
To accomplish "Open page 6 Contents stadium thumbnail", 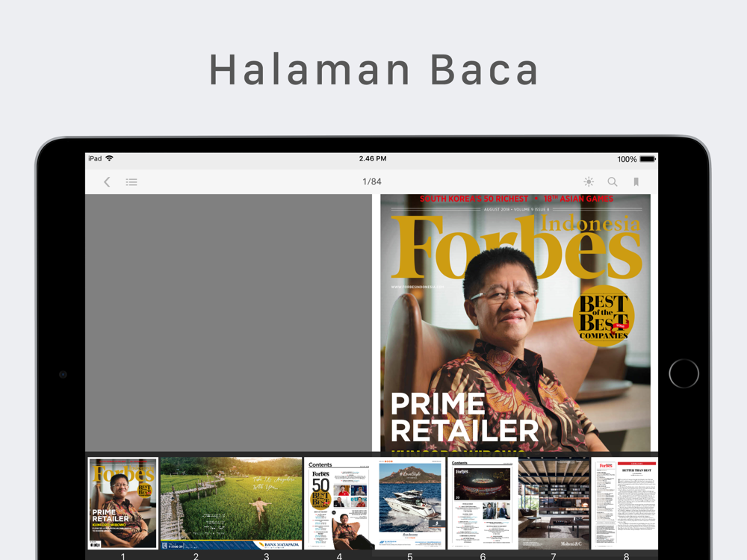I will pyautogui.click(x=483, y=504).
